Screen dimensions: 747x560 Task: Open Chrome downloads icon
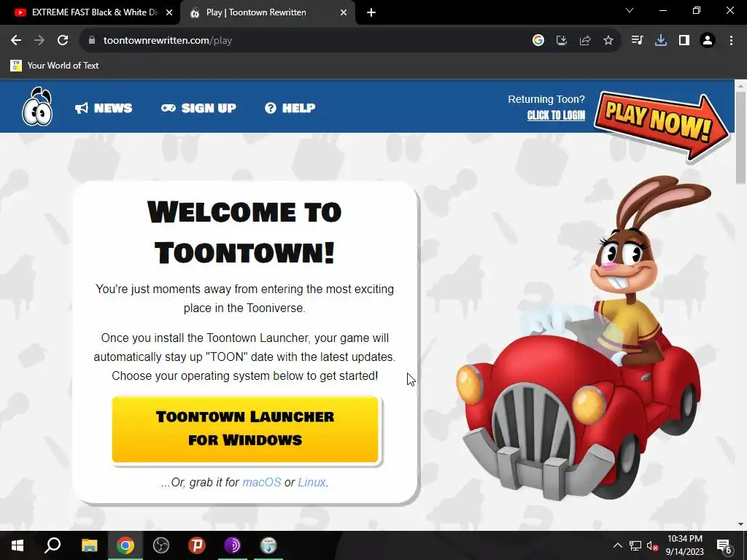660,41
